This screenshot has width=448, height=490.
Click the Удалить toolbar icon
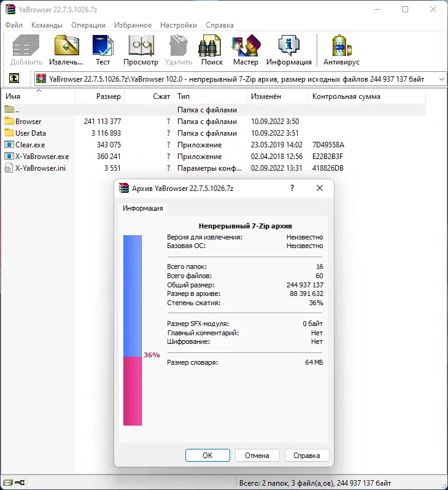pos(179,45)
